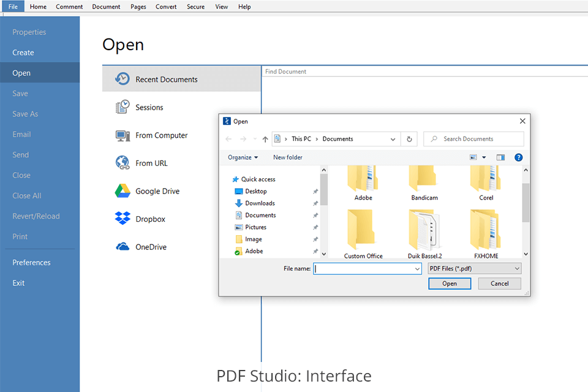
Task: Open the View menu tab
Action: point(221,6)
